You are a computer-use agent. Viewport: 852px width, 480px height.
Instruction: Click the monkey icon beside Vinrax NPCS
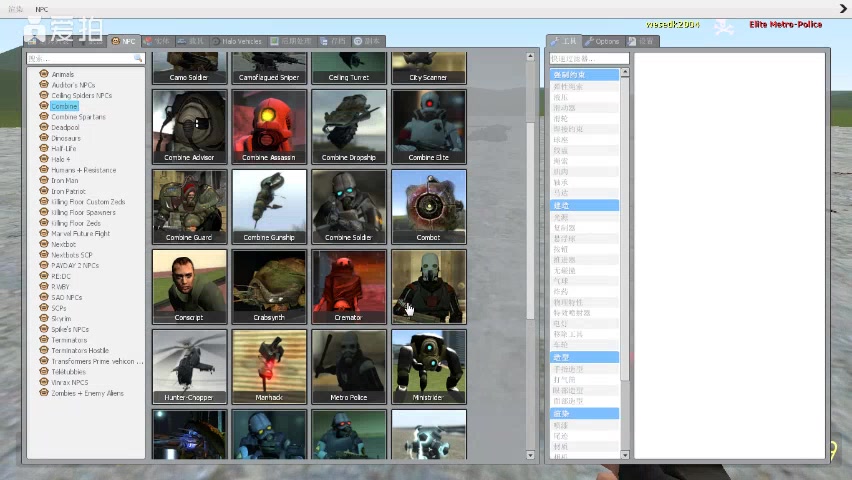[x=44, y=382]
